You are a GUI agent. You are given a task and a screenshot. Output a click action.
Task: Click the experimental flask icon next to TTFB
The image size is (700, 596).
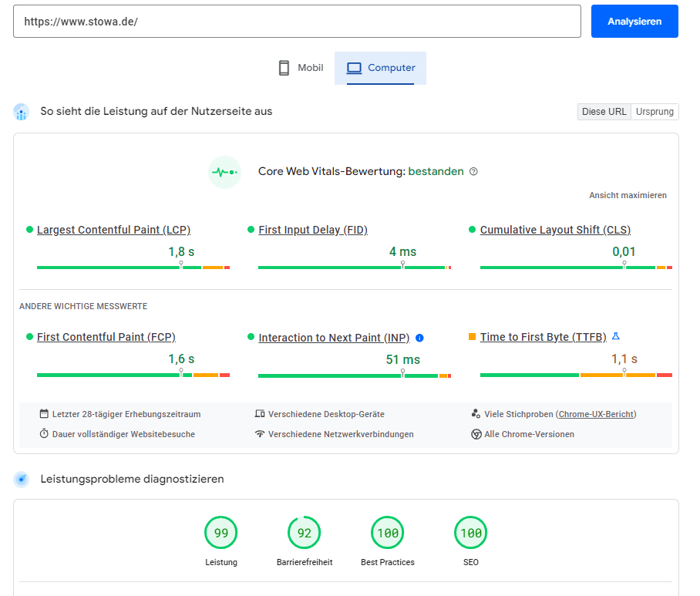pos(616,336)
